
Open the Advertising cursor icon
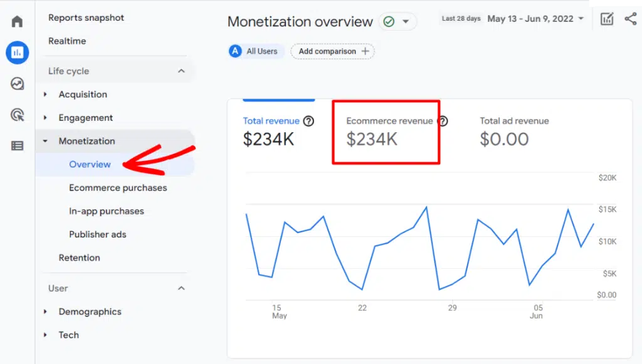pyautogui.click(x=17, y=115)
